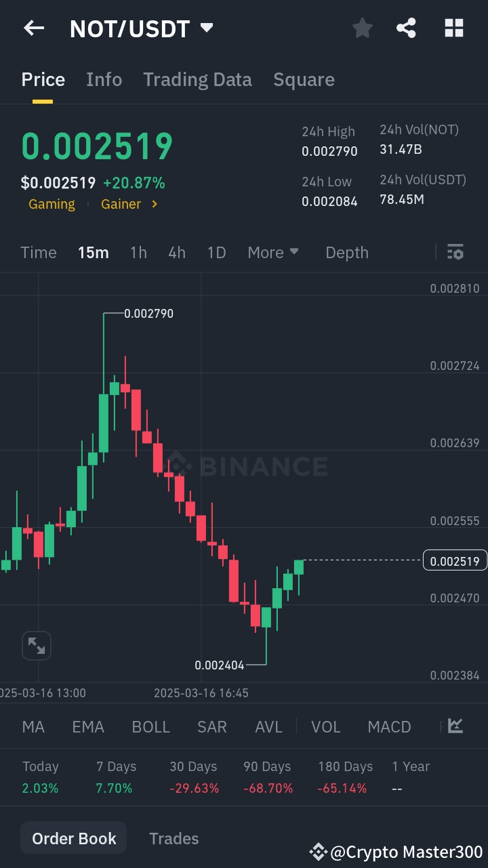Toggle the VOL sub-indicator
The height and width of the screenshot is (868, 488).
click(325, 727)
